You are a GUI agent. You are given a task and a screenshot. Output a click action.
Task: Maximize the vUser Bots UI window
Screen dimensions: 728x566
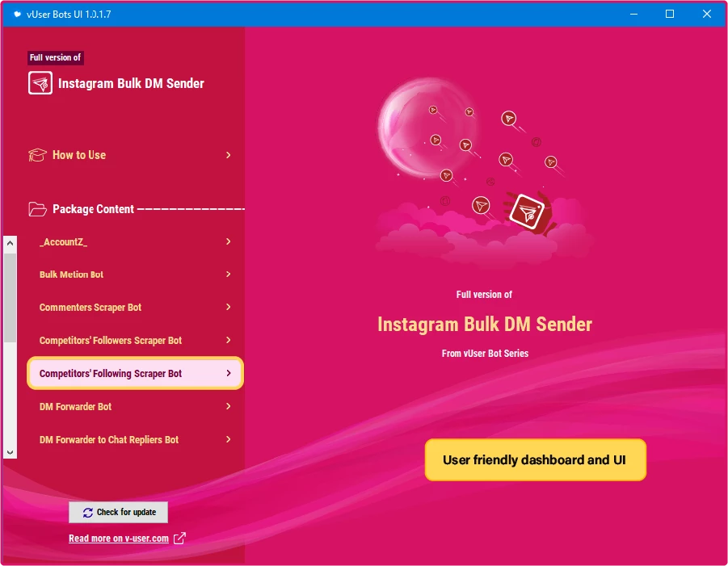670,14
